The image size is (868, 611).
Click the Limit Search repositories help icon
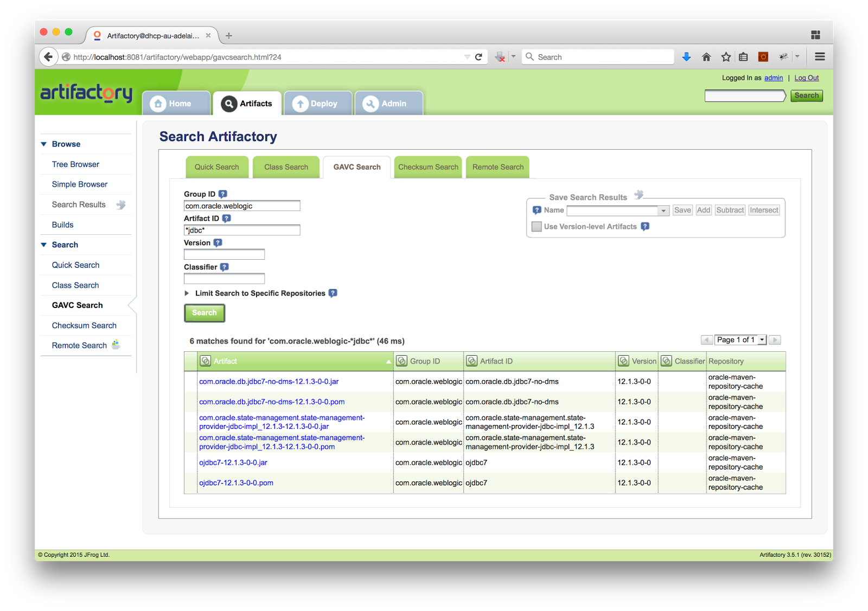333,293
